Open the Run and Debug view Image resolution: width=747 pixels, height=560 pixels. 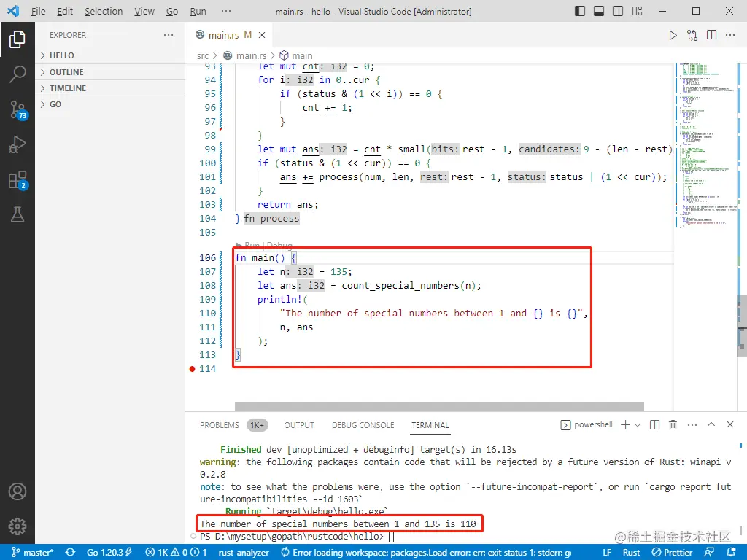(x=18, y=144)
